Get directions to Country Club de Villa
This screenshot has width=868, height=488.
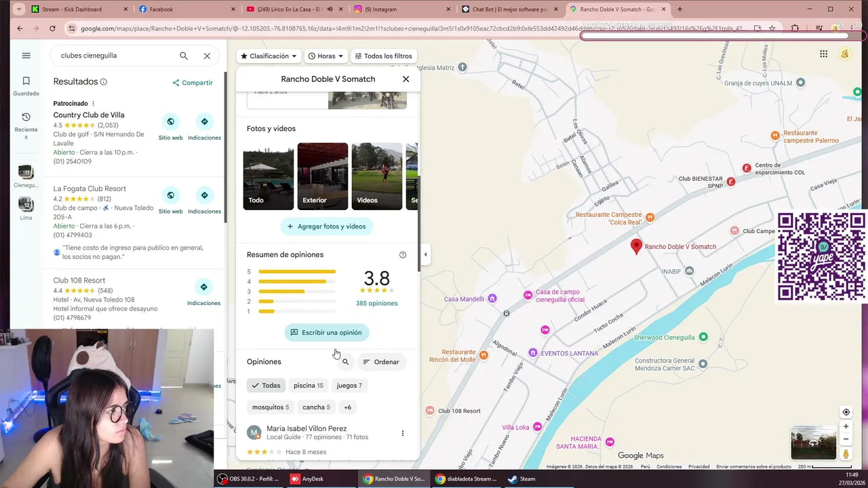tap(204, 121)
